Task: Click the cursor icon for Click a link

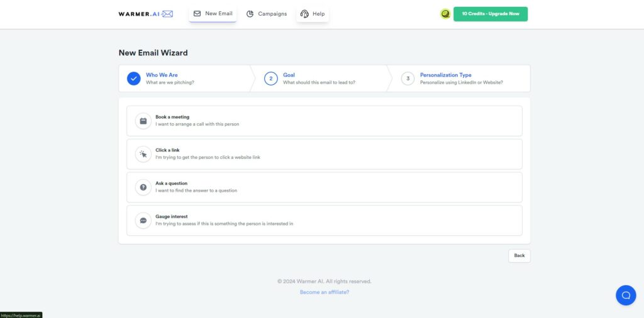Action: [143, 154]
